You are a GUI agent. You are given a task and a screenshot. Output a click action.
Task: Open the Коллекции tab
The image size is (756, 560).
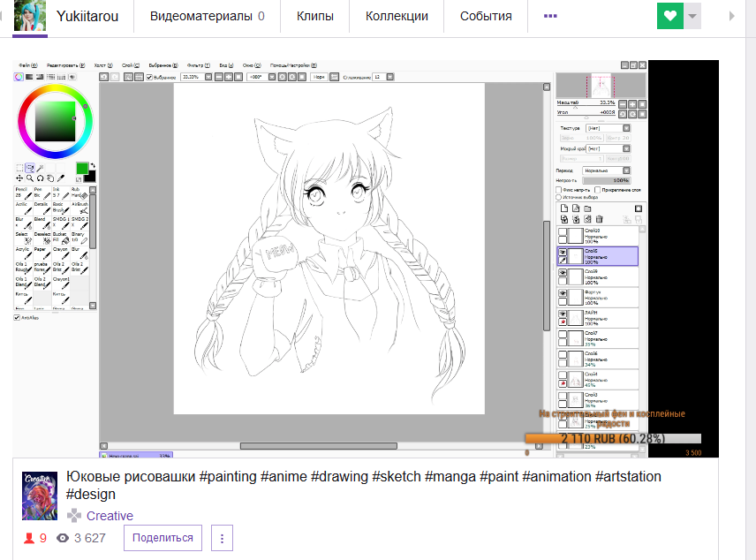click(397, 17)
